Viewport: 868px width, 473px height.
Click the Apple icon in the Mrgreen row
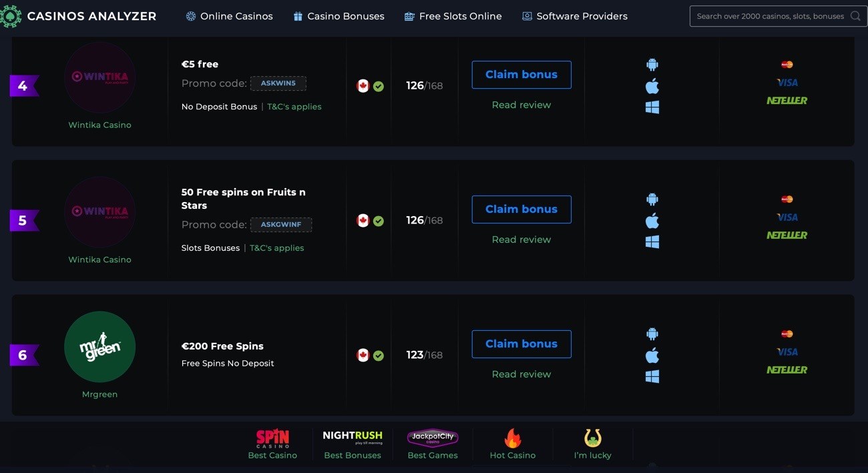point(652,355)
